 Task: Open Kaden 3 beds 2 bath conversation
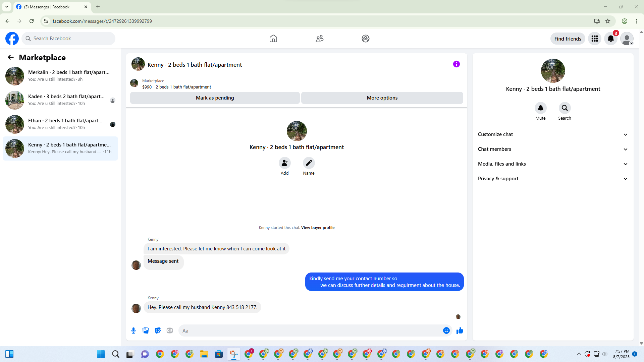tap(60, 100)
